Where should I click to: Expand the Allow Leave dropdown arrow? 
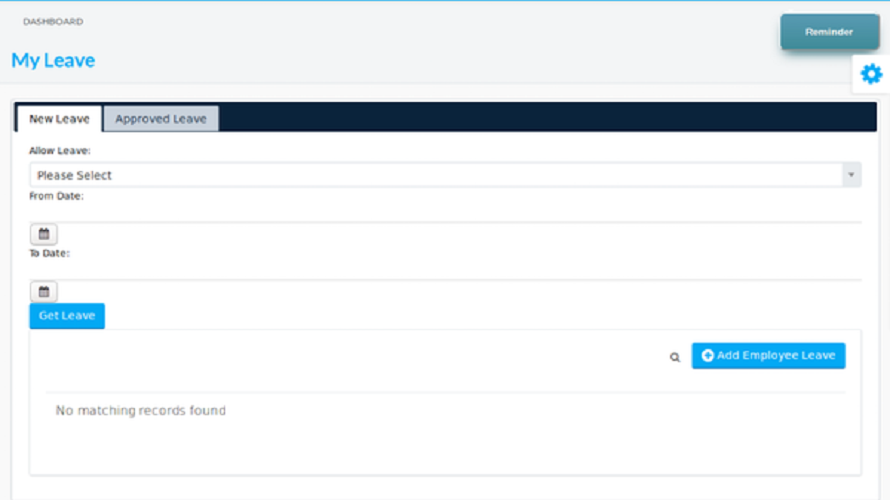[851, 175]
